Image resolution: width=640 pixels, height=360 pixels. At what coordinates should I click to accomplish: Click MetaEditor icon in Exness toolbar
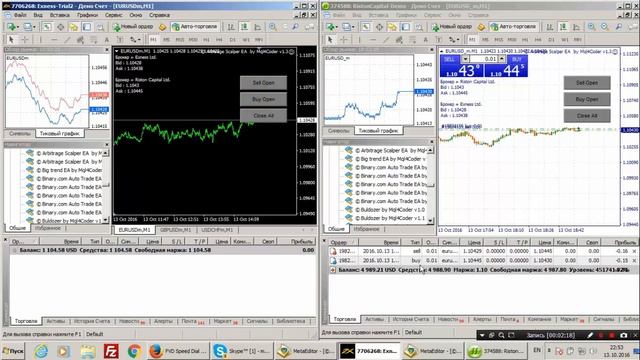point(162,27)
